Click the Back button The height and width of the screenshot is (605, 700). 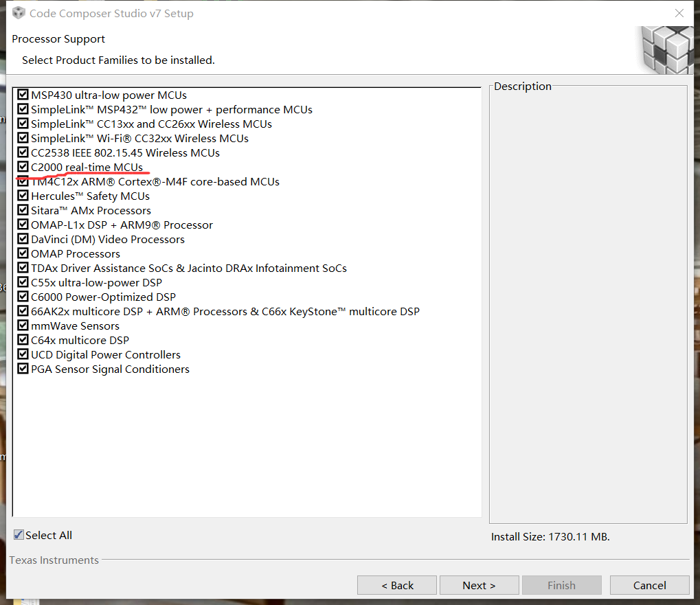point(396,584)
